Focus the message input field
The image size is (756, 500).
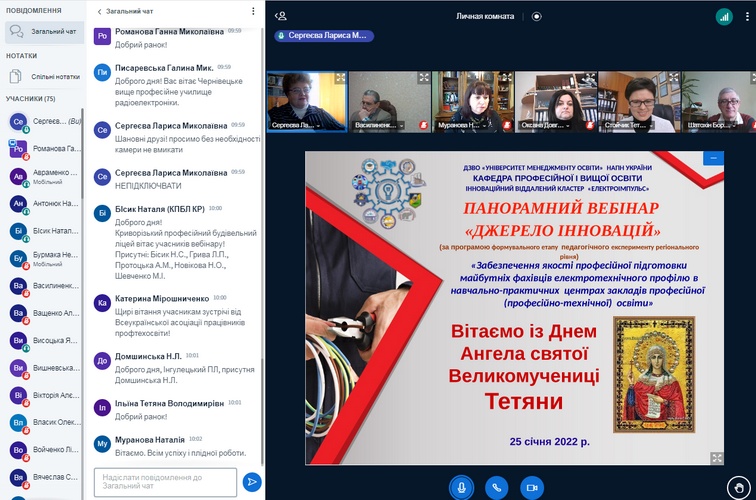click(x=165, y=482)
